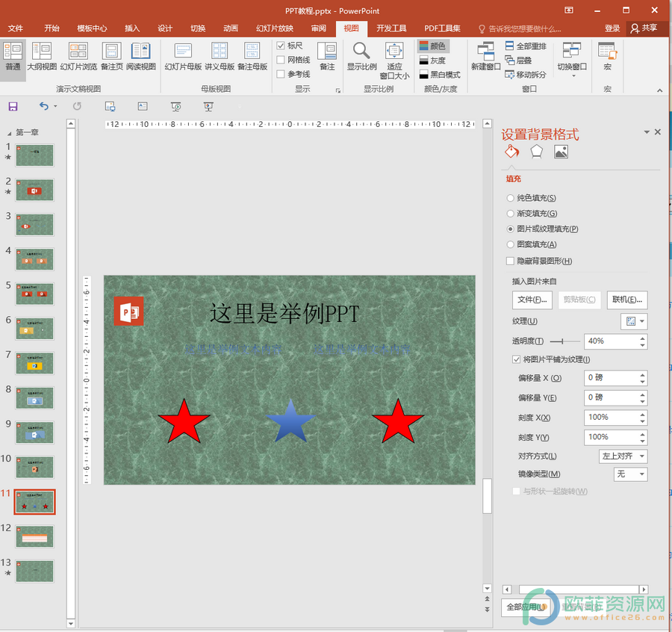Click 登录 (Sign in)
Image resolution: width=672 pixels, height=632 pixels.
click(612, 28)
